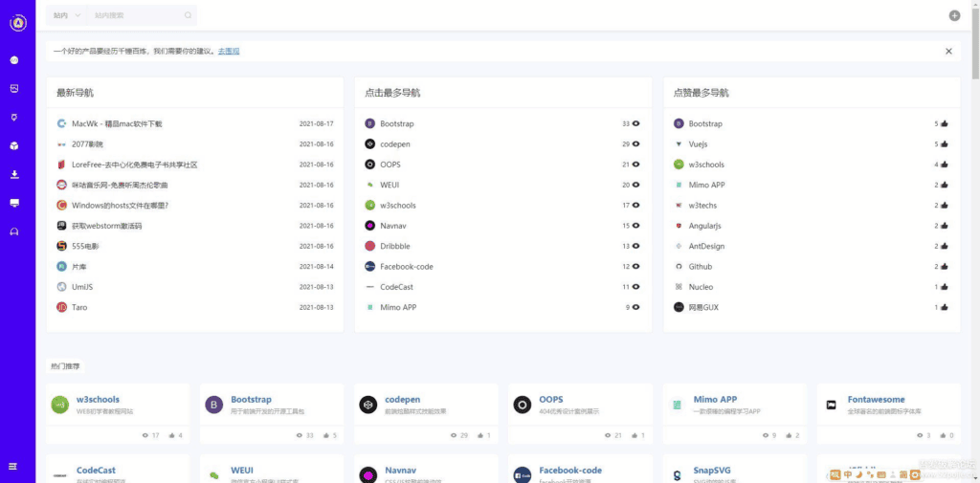Open the 站内 search scope dropdown
This screenshot has width=980, height=483.
pos(67,15)
